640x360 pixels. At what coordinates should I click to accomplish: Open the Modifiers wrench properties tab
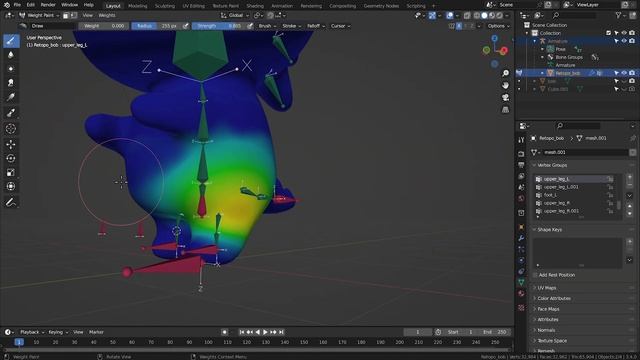coord(521,238)
